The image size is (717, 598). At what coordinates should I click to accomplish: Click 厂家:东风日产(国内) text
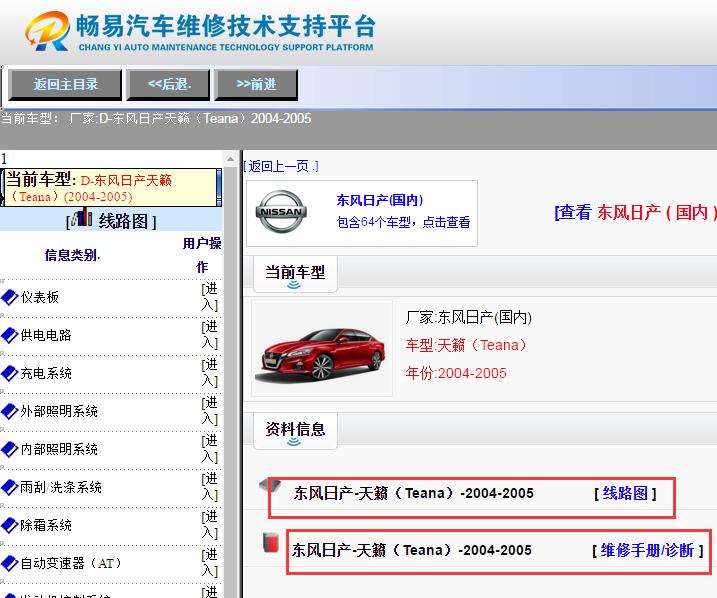(468, 317)
